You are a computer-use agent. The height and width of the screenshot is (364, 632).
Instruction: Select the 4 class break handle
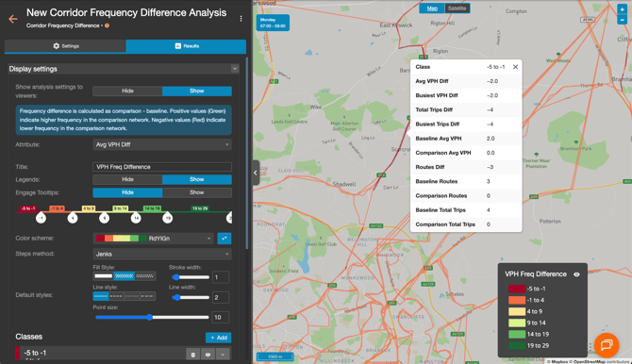click(x=73, y=219)
